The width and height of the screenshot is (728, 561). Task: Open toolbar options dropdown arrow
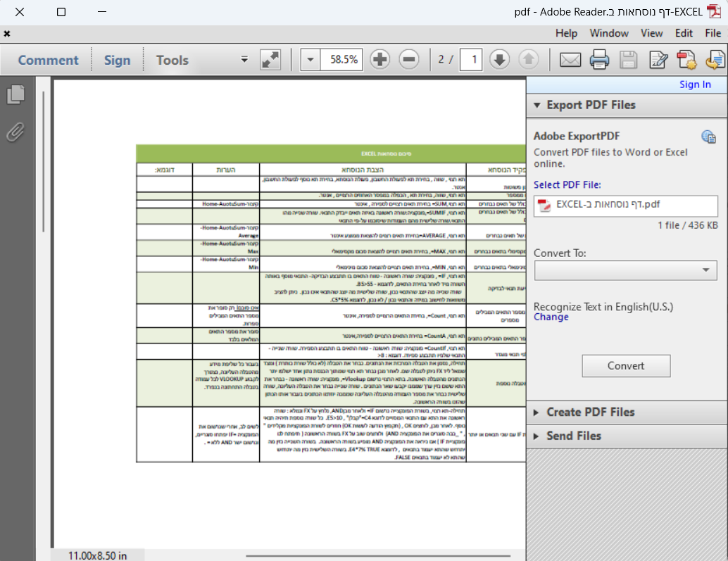click(x=244, y=59)
